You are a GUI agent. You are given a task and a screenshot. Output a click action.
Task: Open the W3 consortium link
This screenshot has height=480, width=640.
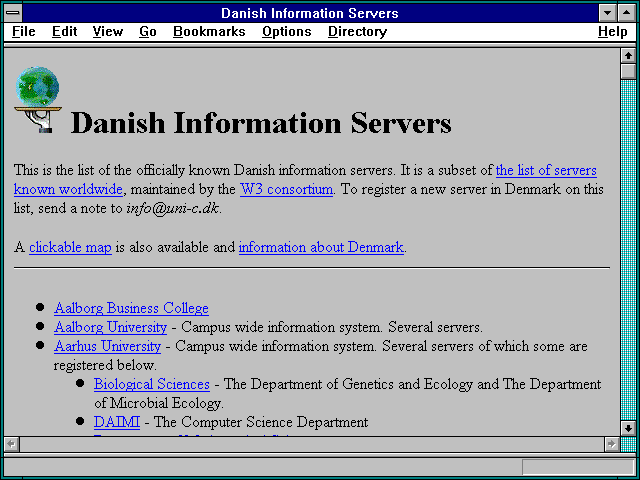click(x=286, y=189)
